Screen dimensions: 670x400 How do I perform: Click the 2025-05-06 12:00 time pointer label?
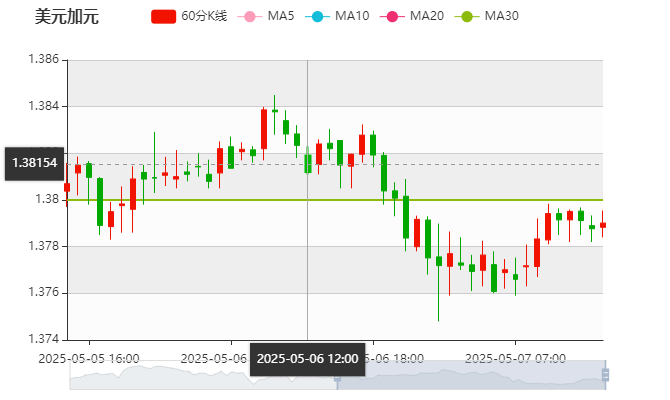pyautogui.click(x=307, y=358)
